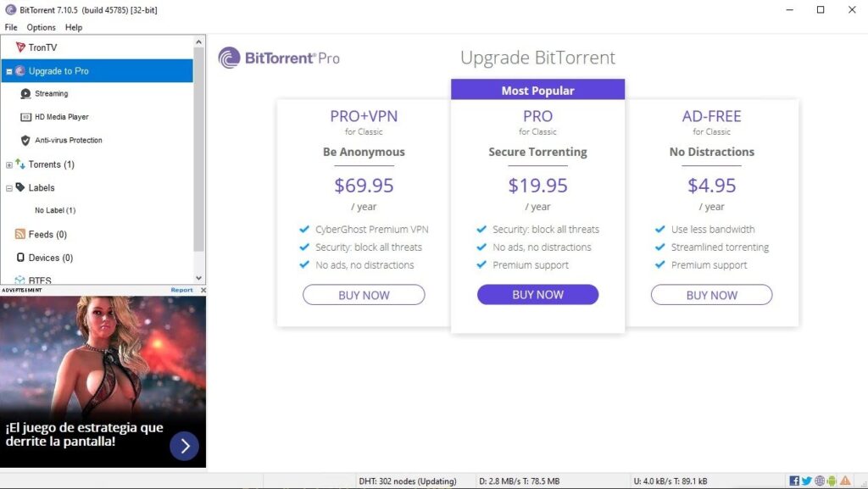Click the warning triangle in the status bar

point(845,481)
